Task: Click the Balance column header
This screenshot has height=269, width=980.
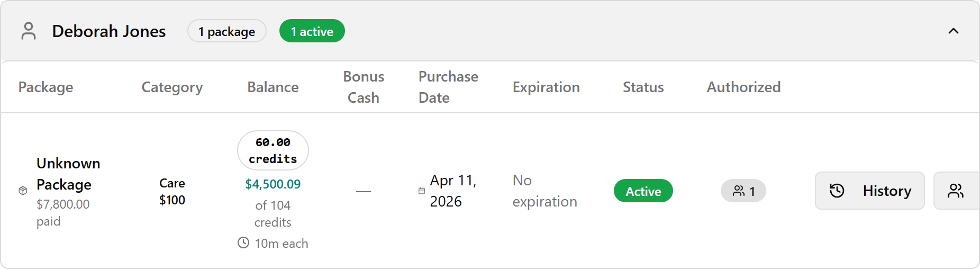Action: click(273, 87)
